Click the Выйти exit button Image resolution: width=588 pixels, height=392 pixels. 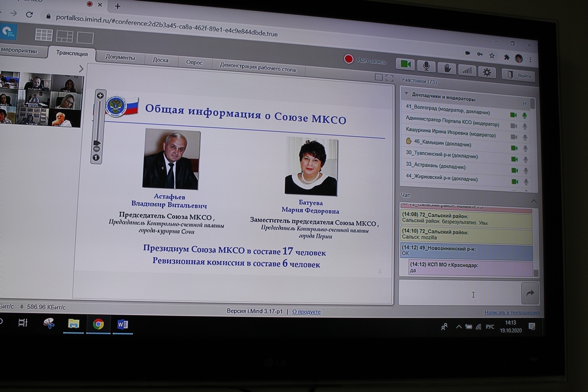pyautogui.click(x=519, y=75)
